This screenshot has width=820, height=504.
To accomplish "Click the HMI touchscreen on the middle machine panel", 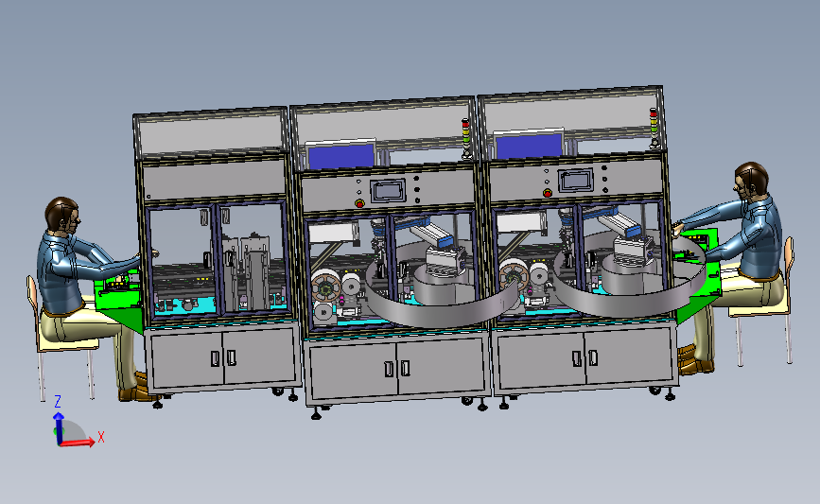I will [x=388, y=191].
